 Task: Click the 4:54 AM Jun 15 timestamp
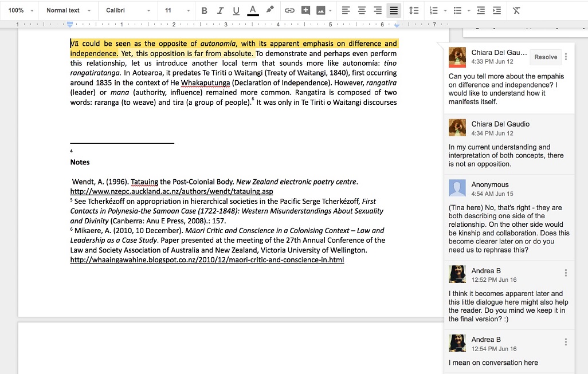pos(492,194)
